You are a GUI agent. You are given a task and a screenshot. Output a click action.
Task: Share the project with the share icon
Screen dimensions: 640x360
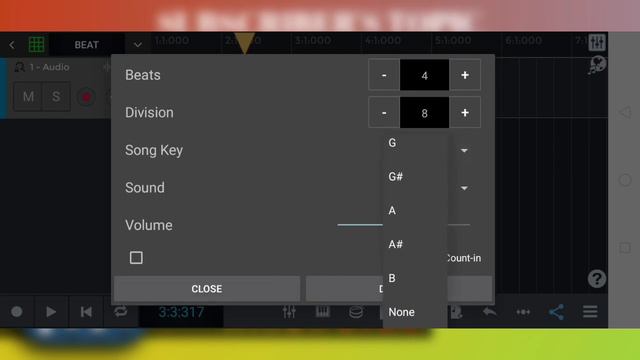point(556,312)
